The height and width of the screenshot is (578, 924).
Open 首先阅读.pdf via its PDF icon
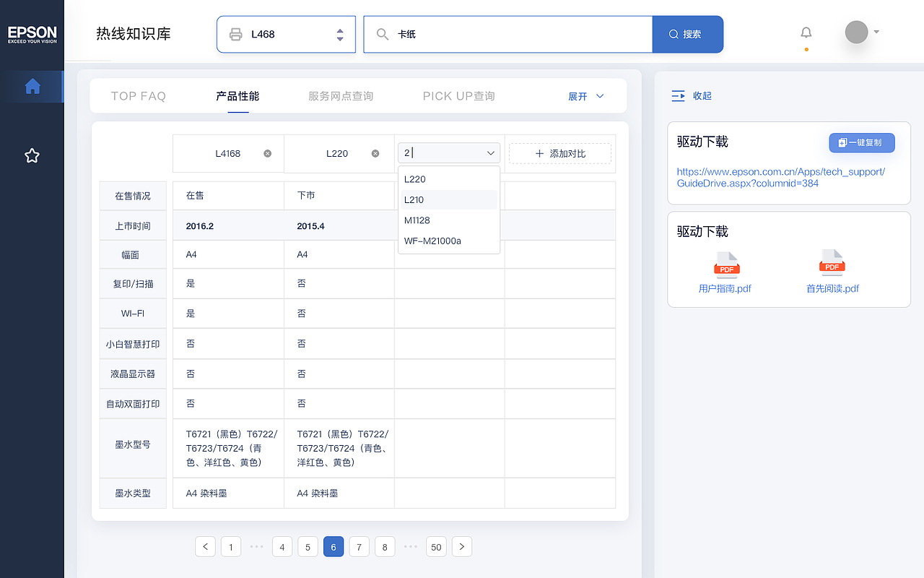[832, 264]
